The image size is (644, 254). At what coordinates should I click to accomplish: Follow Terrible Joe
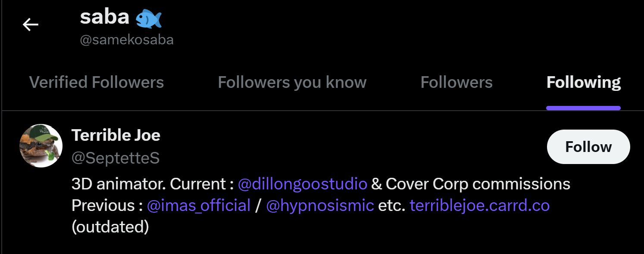coord(588,147)
